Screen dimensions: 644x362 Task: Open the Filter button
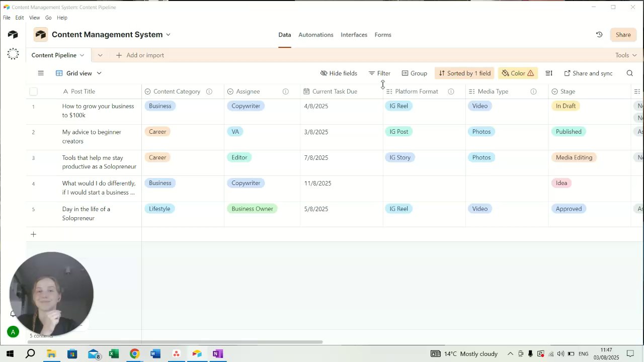[x=379, y=73]
